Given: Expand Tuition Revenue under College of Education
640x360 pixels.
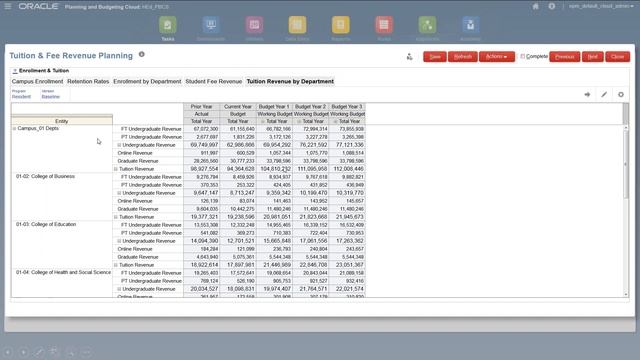Looking at the screenshot, I should pos(116,265).
